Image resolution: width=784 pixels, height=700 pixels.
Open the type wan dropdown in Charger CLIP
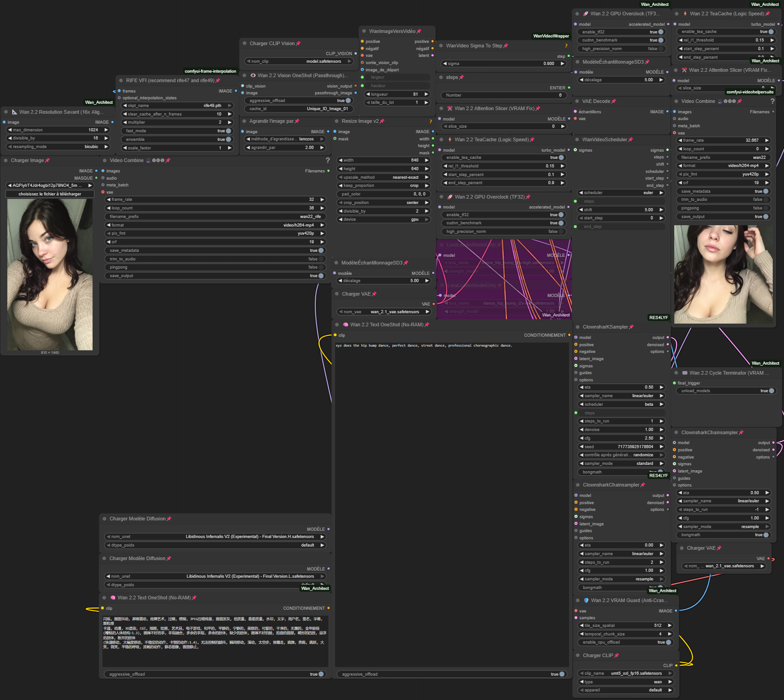point(625,682)
